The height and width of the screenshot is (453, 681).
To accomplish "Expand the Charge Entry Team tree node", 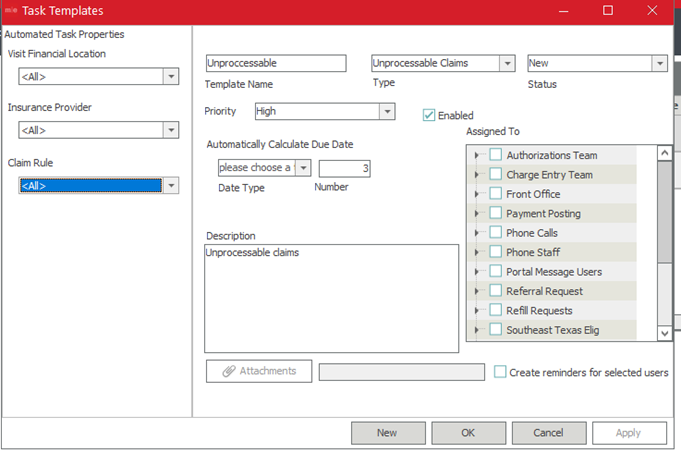I will (477, 175).
